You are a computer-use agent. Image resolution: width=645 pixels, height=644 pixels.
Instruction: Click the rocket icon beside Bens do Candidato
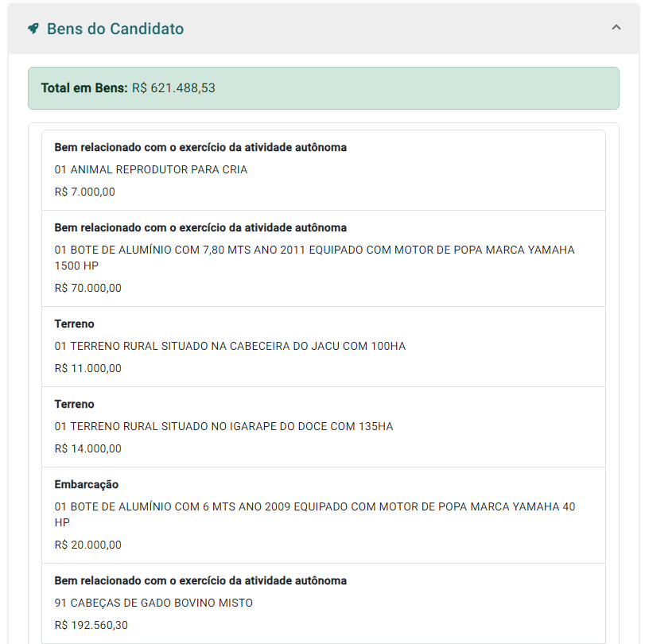pos(33,29)
